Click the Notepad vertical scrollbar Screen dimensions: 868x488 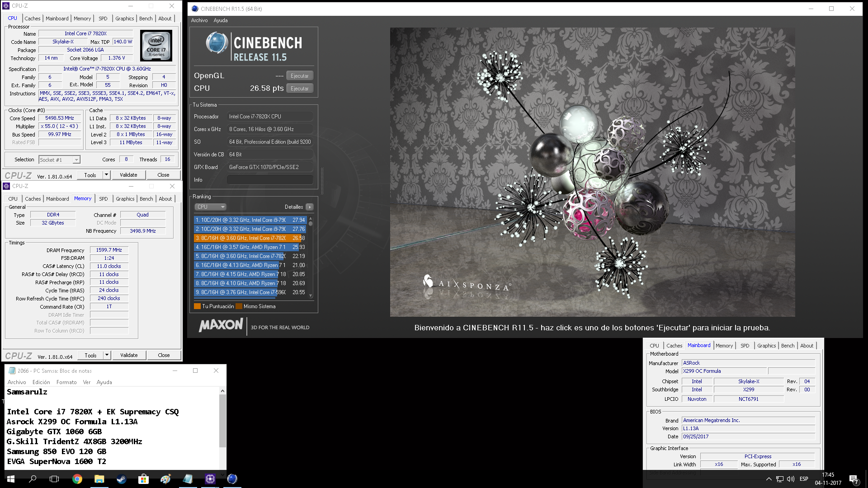(222, 428)
